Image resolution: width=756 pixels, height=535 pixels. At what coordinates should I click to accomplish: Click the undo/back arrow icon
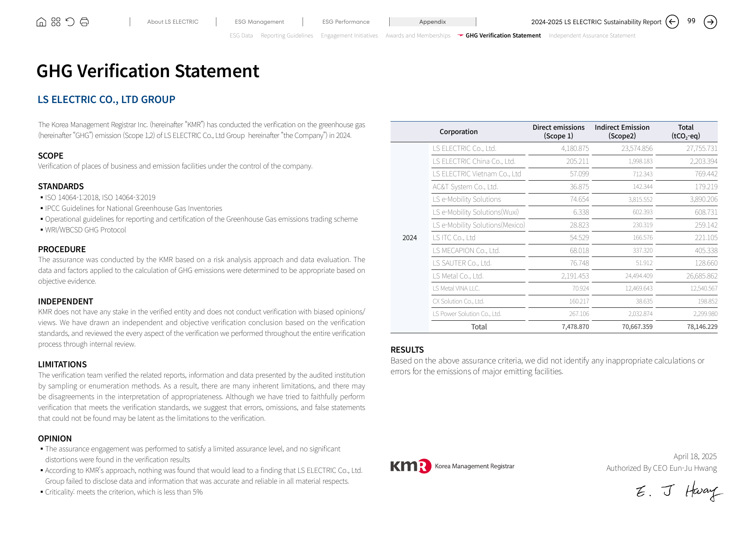click(70, 22)
